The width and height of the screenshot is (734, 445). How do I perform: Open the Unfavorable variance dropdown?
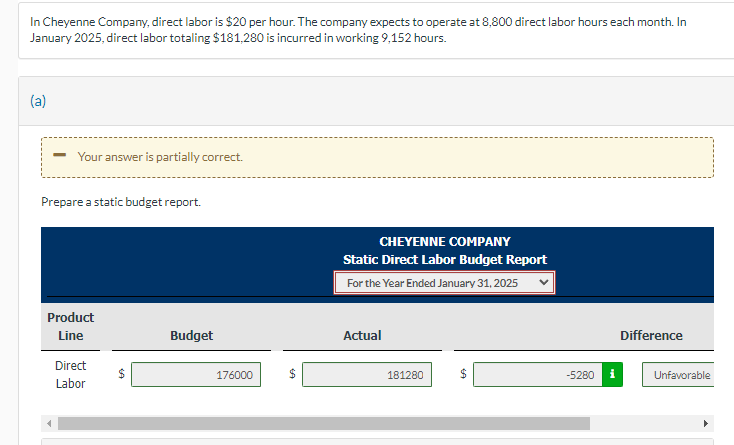pos(678,374)
